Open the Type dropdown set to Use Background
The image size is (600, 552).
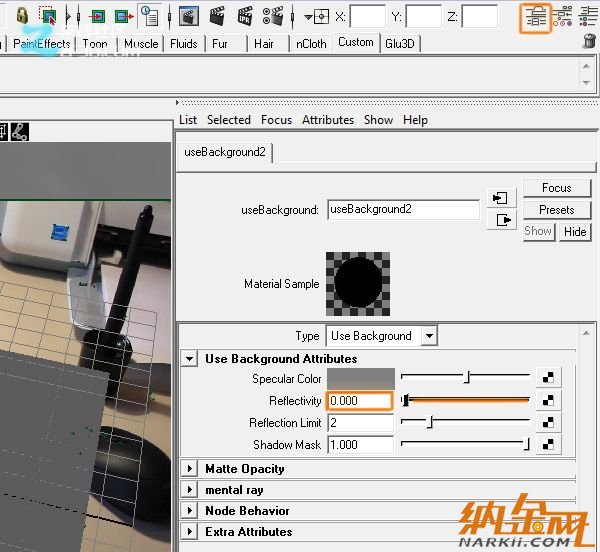[381, 336]
